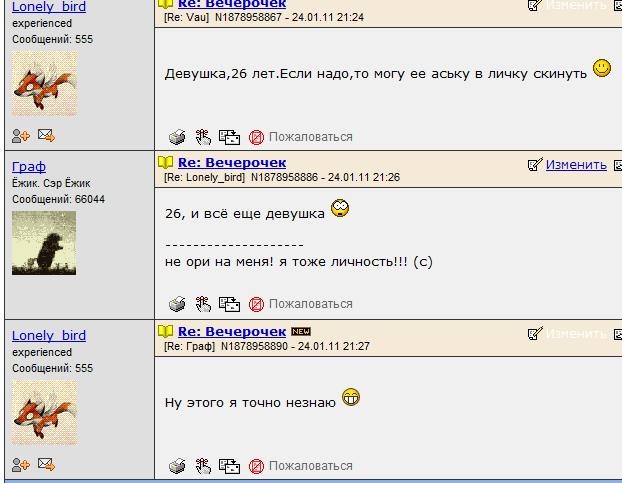Click pencil edit icon in Граф's post header
The height and width of the screenshot is (483, 622).
click(x=535, y=164)
